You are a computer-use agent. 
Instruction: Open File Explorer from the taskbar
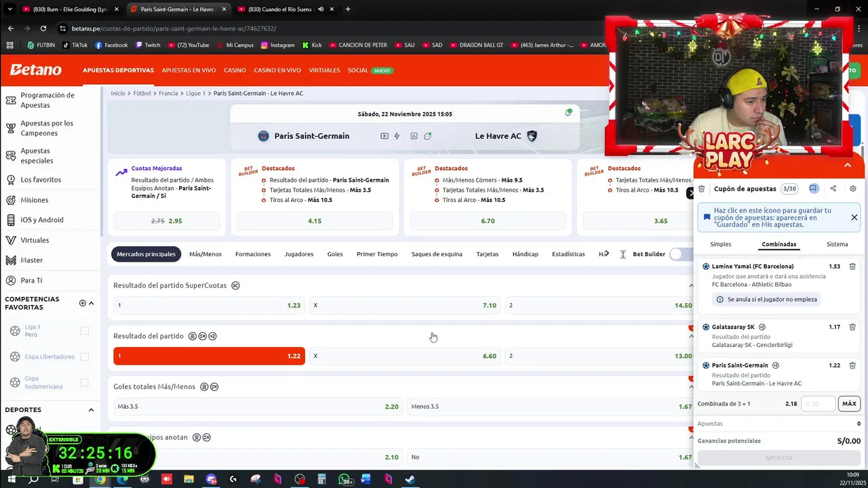[189, 479]
